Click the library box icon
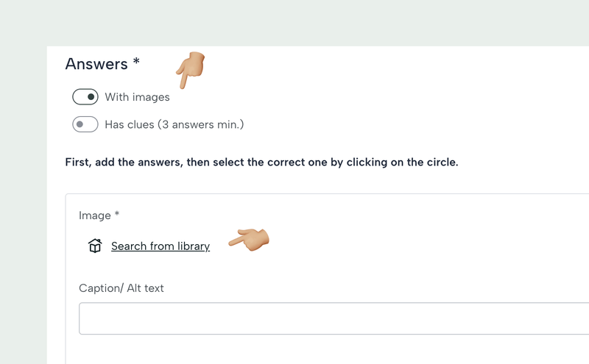The image size is (589, 364). point(95,246)
